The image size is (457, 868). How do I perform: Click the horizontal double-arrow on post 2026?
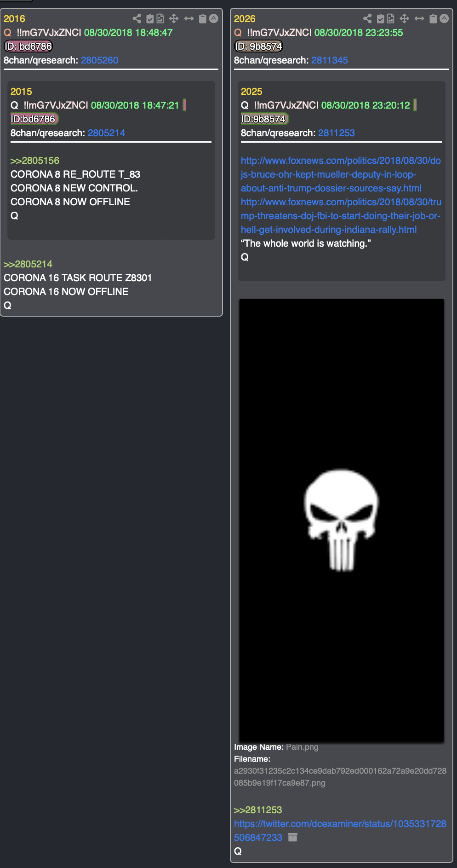point(419,18)
